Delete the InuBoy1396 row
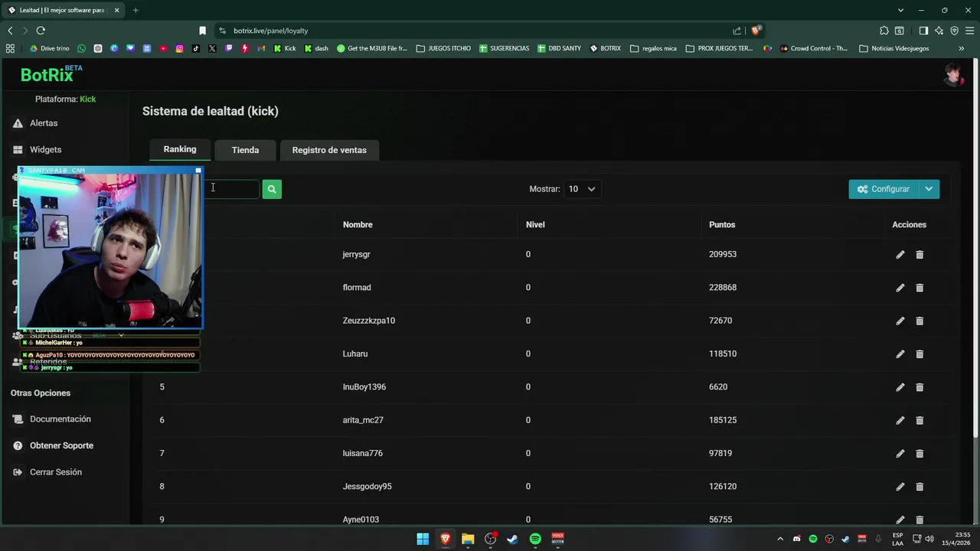Screen dimensions: 980x551 click(x=920, y=387)
